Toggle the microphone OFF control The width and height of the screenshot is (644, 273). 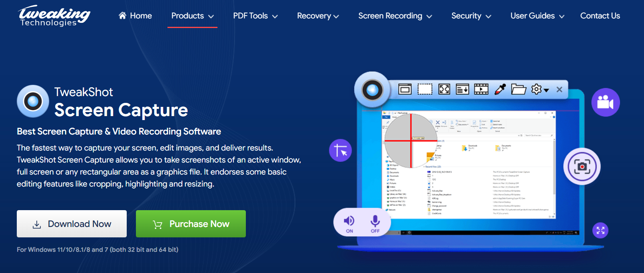375,224
